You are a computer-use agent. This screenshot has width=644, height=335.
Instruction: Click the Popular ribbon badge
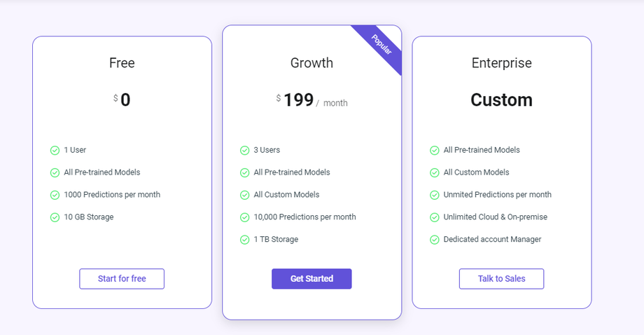[381, 45]
